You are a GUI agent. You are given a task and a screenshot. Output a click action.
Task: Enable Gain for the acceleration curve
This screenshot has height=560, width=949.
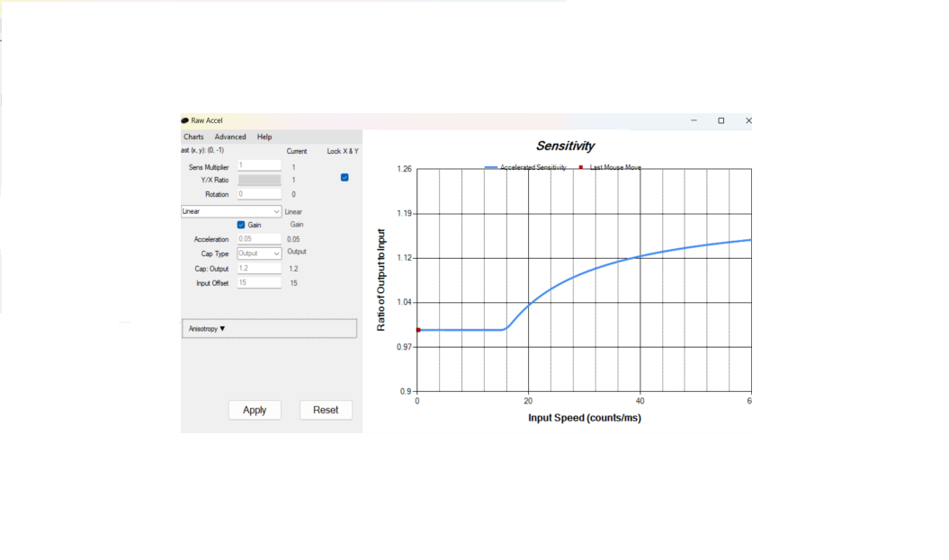click(x=242, y=224)
